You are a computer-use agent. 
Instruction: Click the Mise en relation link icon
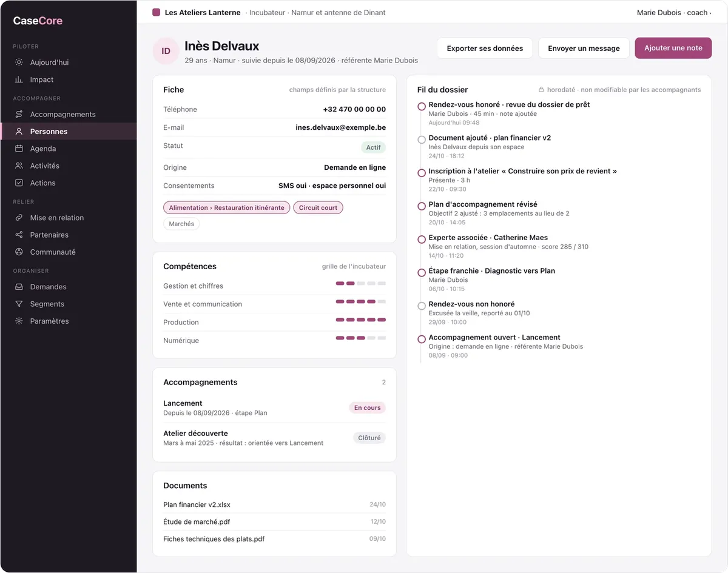coord(19,218)
